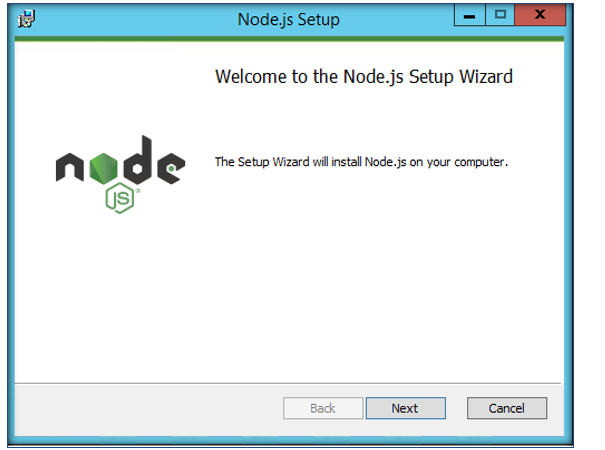Minimize the Node.js Setup window
Image resolution: width=605 pixels, height=450 pixels.
coord(470,15)
